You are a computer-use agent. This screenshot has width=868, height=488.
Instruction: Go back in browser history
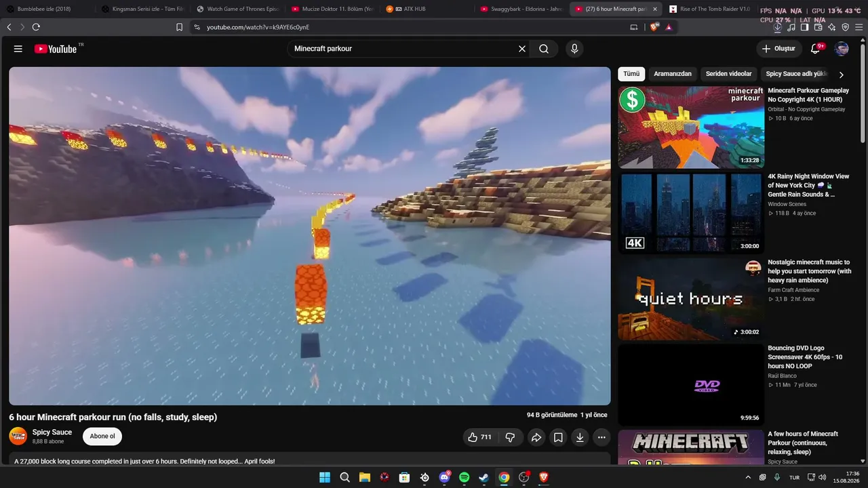point(9,27)
